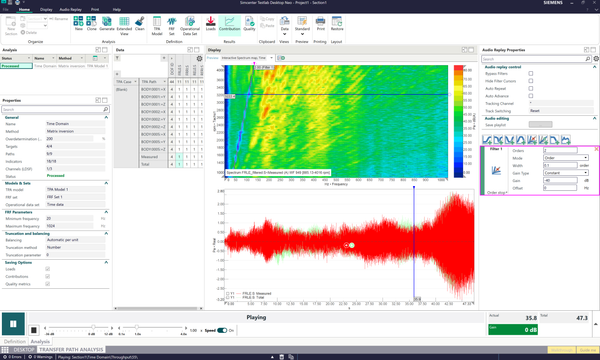This screenshot has width=600, height=360.
Task: Enable the Auto Advance checkbox
Action: coord(531,96)
